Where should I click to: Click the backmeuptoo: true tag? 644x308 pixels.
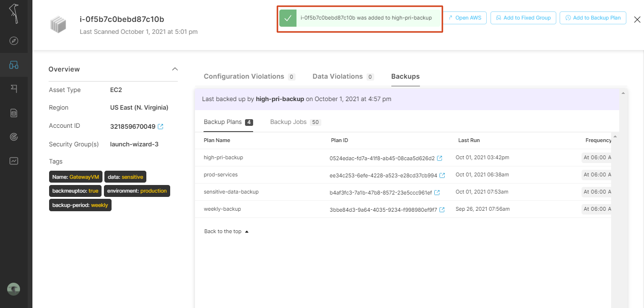click(75, 191)
